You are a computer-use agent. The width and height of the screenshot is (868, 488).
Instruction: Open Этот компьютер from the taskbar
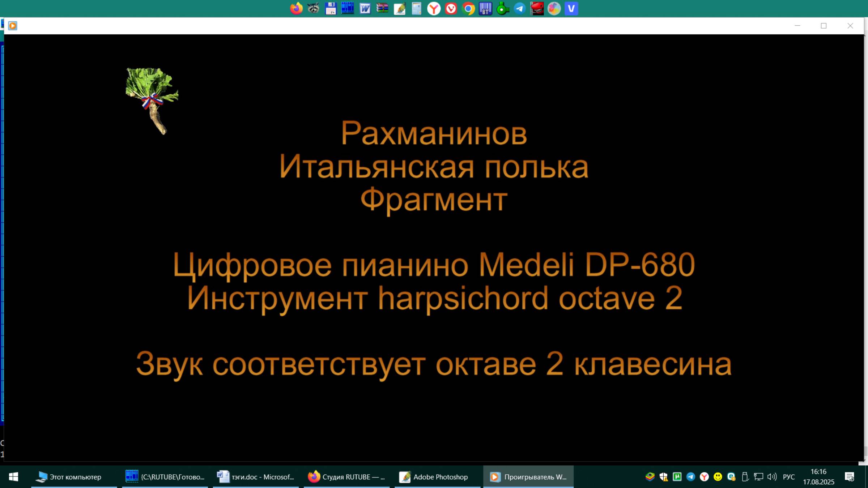(x=71, y=476)
